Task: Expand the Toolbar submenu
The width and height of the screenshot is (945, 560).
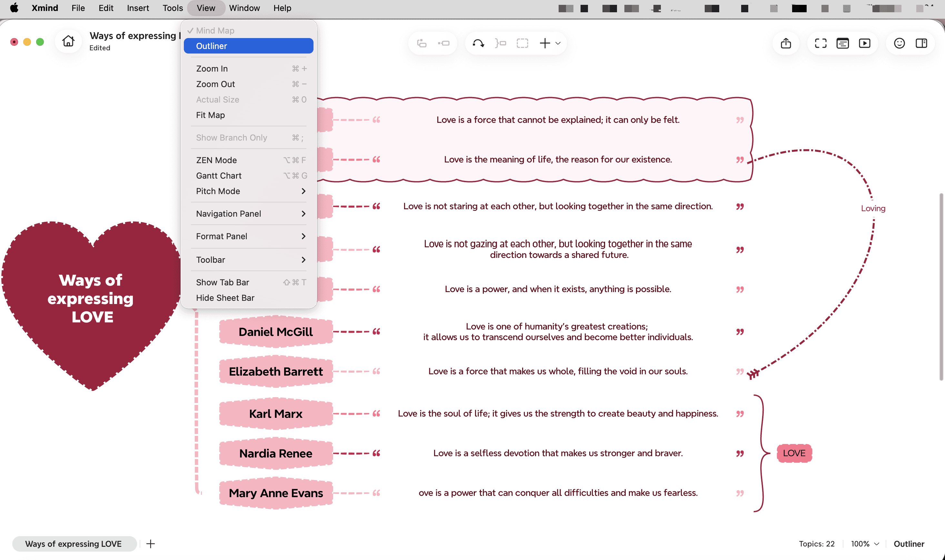Action: point(248,260)
